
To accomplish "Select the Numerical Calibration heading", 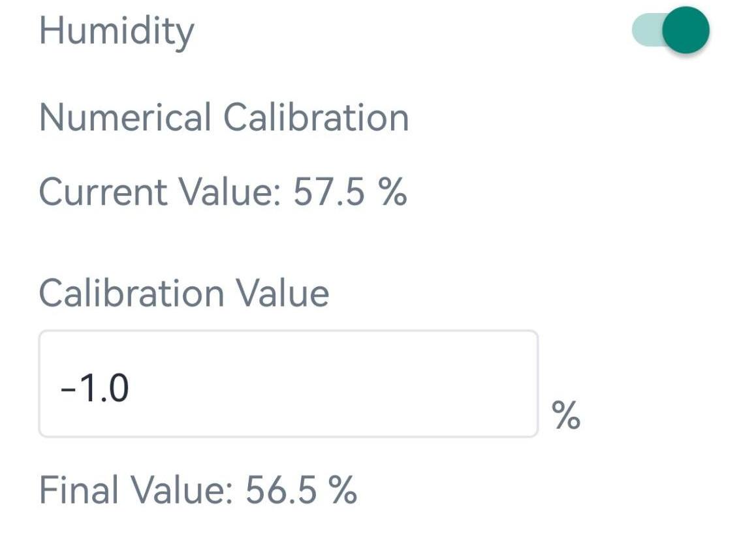I will pyautogui.click(x=224, y=118).
